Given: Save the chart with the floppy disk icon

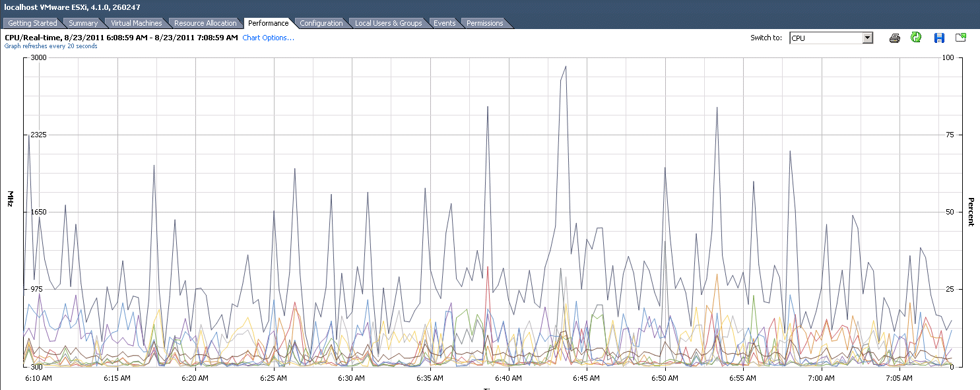Looking at the screenshot, I should [x=939, y=38].
